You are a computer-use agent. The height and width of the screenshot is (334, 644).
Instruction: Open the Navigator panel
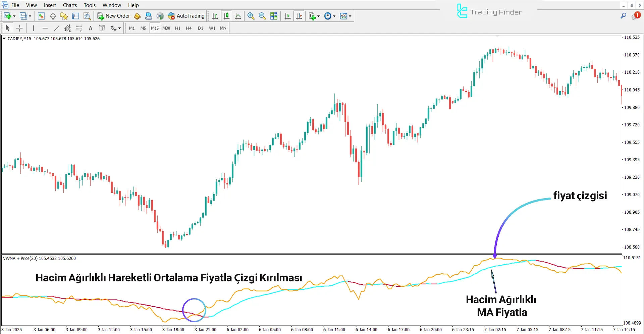pyautogui.click(x=64, y=16)
